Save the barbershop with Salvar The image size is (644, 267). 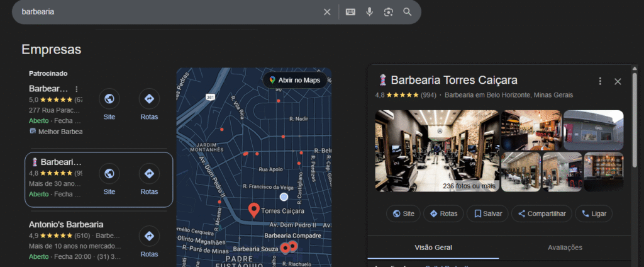pos(488,213)
